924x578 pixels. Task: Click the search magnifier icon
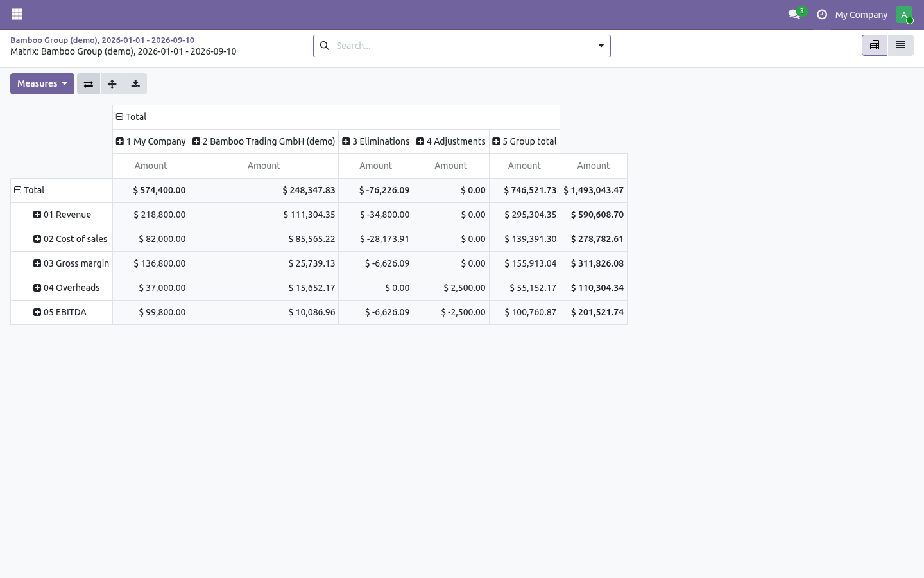(325, 46)
